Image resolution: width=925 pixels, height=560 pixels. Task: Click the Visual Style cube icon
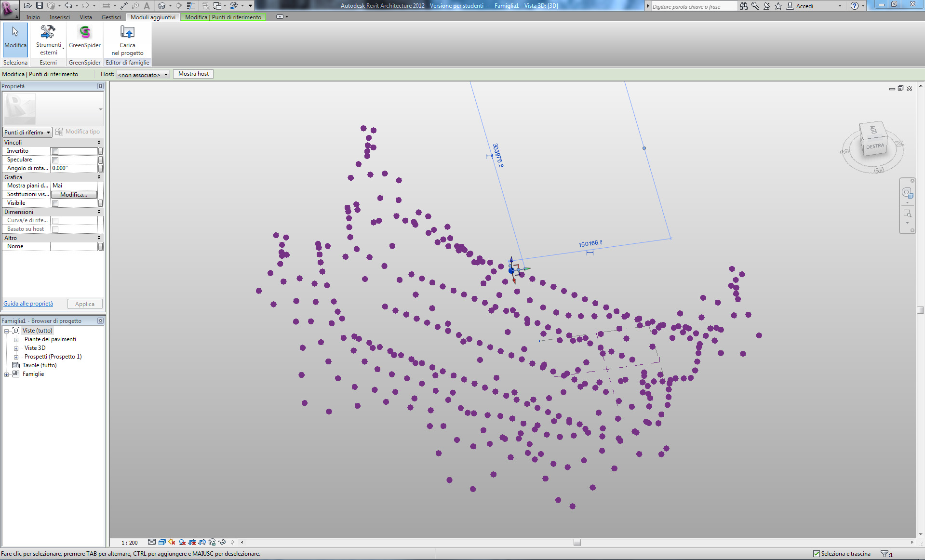pyautogui.click(x=162, y=542)
